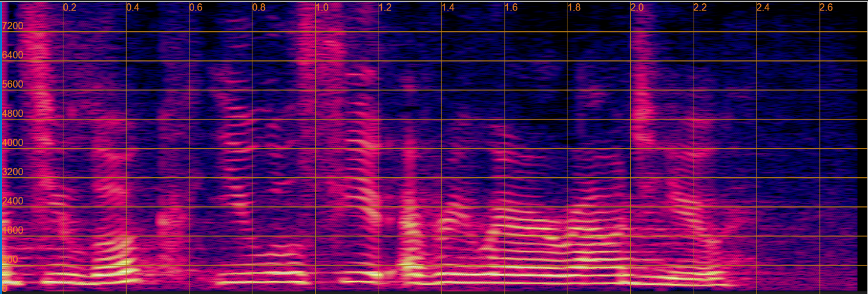Jump to the 2.4 second marker
The width and height of the screenshot is (868, 294).
[x=763, y=7]
